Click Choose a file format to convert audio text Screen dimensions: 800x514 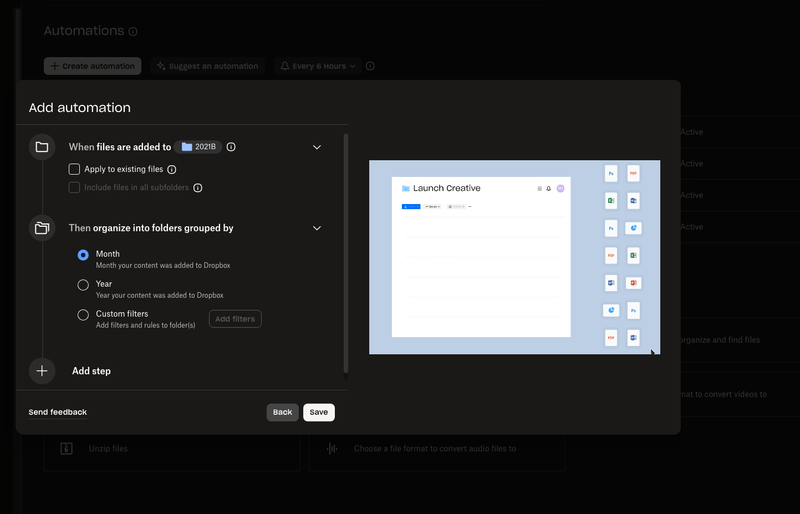(435, 449)
